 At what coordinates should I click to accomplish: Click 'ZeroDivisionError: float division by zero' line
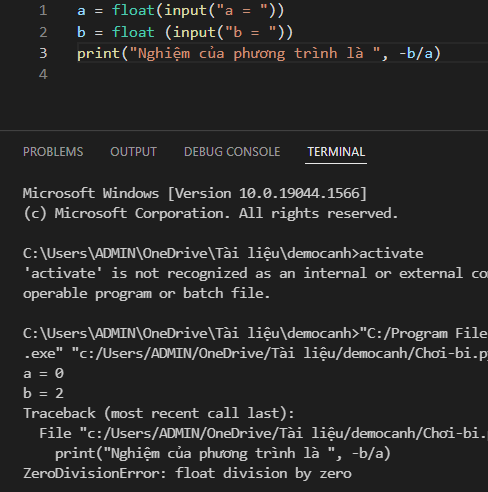coord(187,473)
